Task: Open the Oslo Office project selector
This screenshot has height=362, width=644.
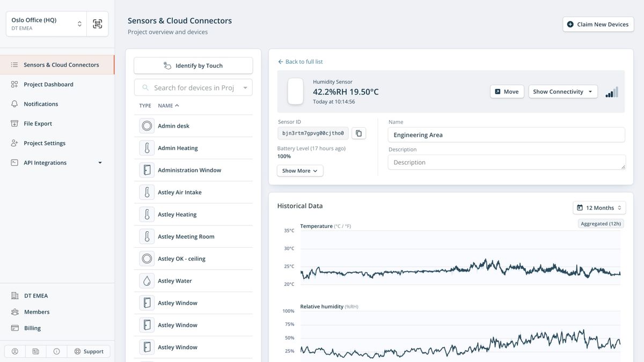Action: [47, 24]
